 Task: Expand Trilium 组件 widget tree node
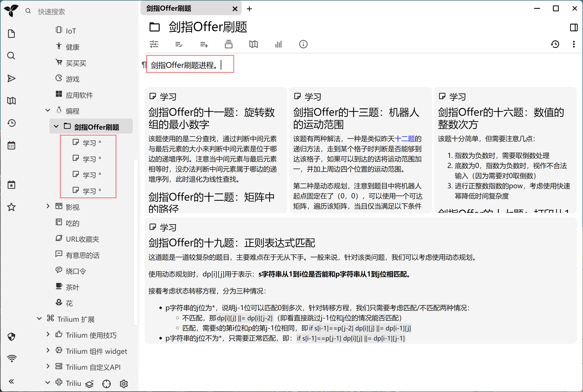tap(48, 350)
